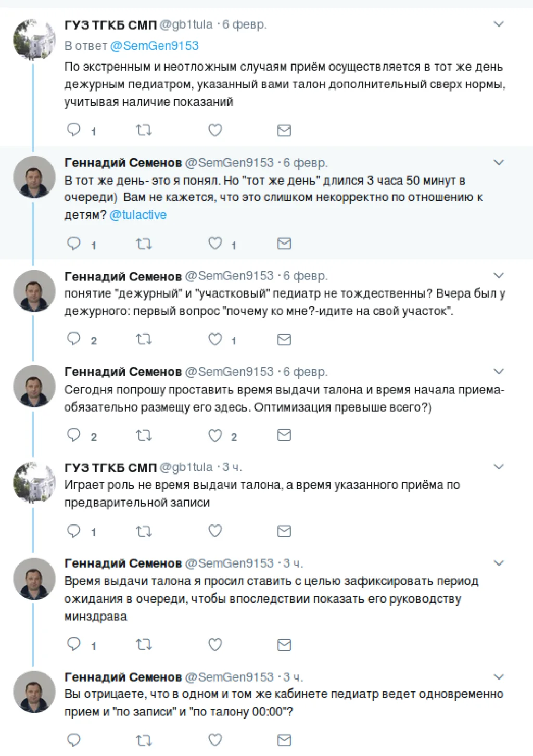
Task: Retweet the tweet about 3 часа 50 минут
Action: pyautogui.click(x=144, y=244)
